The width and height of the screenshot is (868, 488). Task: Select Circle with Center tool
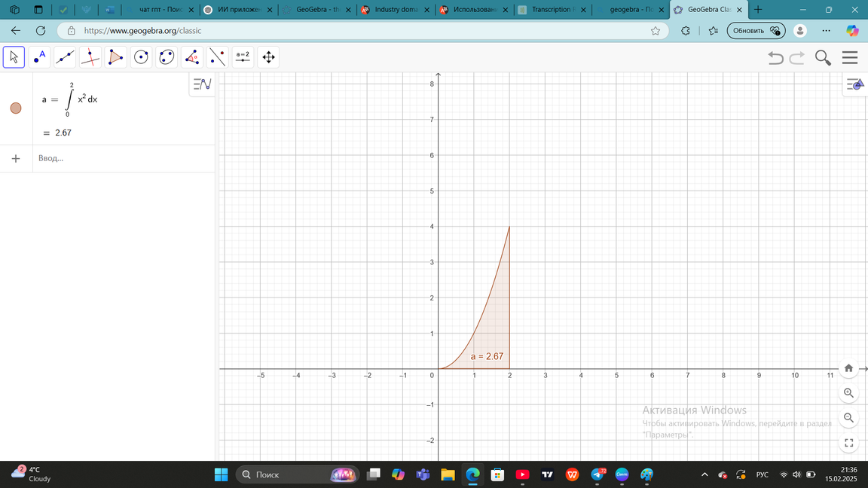pos(141,57)
